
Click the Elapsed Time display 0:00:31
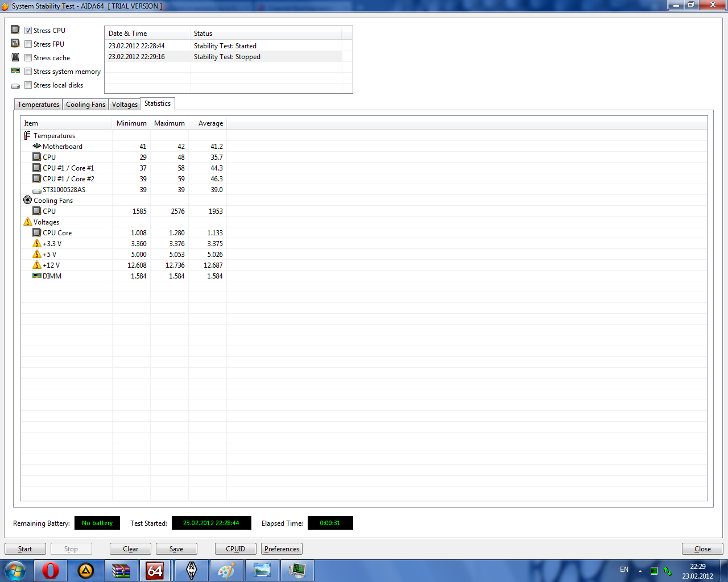click(330, 523)
